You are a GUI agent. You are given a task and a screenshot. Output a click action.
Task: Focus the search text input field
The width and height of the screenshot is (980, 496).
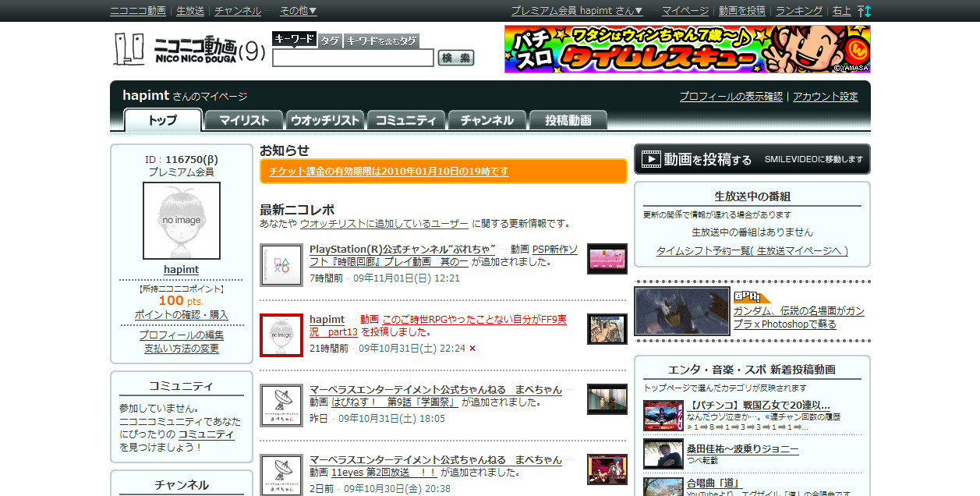click(353, 58)
